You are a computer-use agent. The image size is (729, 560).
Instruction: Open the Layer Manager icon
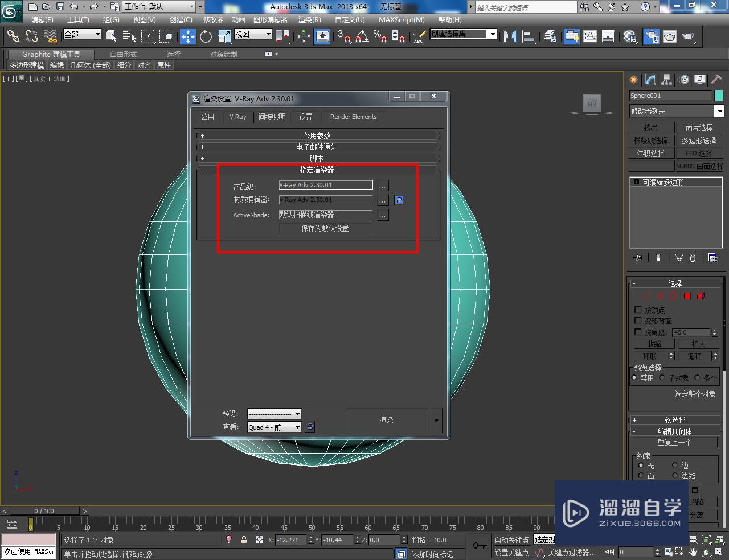coord(550,36)
